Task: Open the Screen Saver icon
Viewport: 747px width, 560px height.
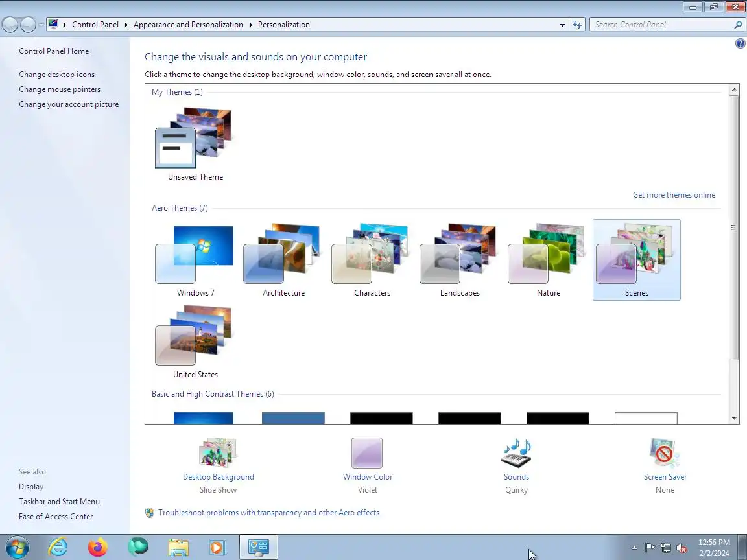Action: (665, 453)
